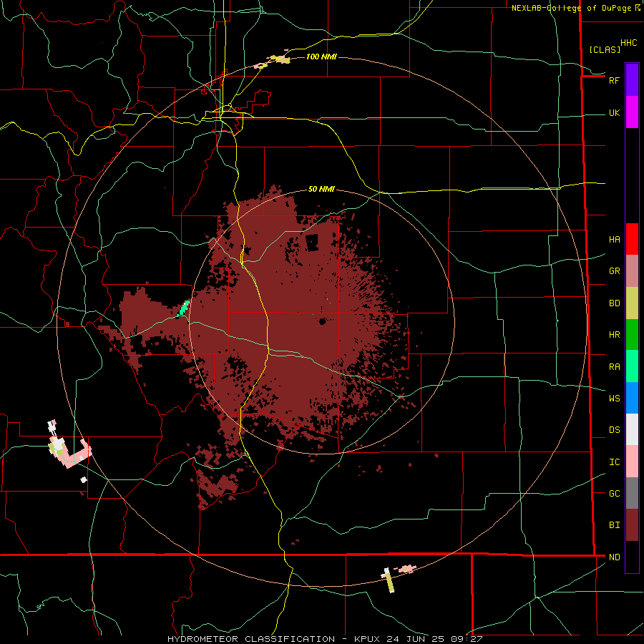Image resolution: width=644 pixels, height=644 pixels.
Task: Click the black radar site dot at center
Action: click(x=323, y=321)
